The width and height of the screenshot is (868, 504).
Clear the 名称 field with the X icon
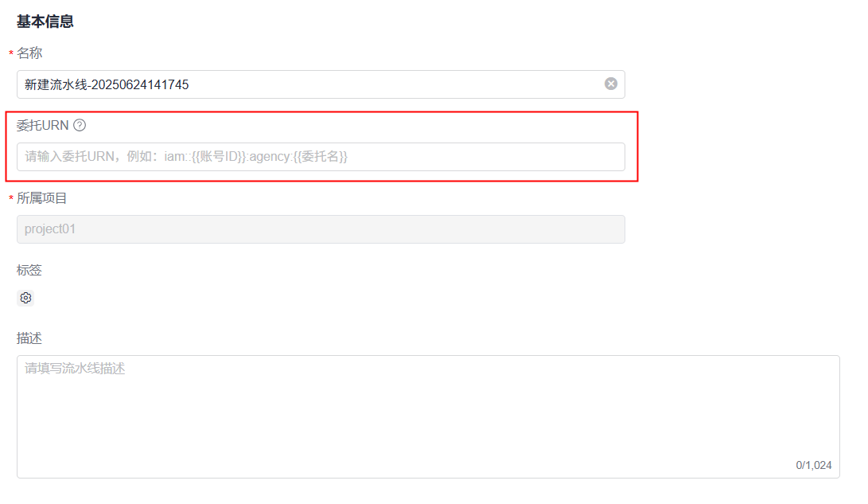coord(611,84)
